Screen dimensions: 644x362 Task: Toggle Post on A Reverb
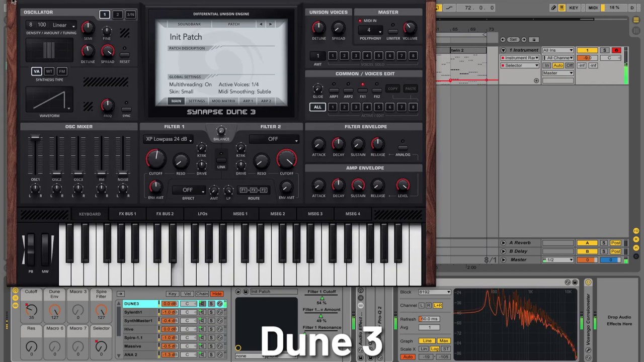pyautogui.click(x=616, y=243)
